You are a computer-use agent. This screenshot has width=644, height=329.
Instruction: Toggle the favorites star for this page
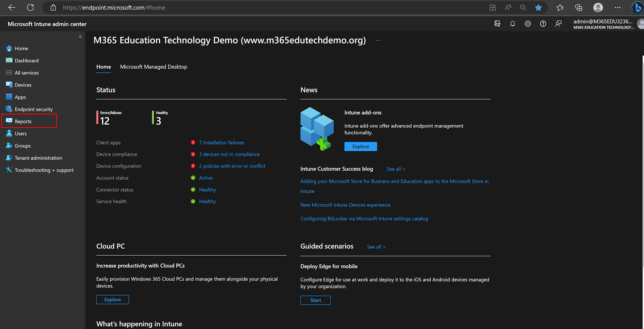click(x=538, y=7)
